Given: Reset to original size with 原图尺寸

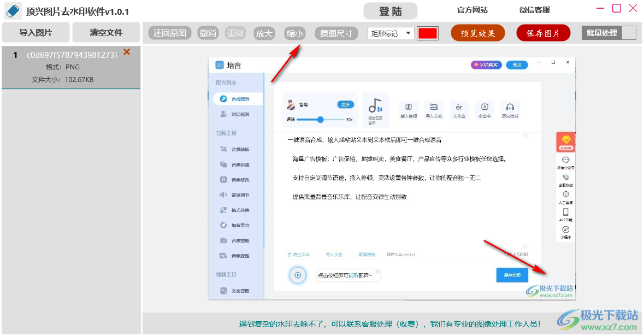Looking at the screenshot, I should tap(336, 33).
